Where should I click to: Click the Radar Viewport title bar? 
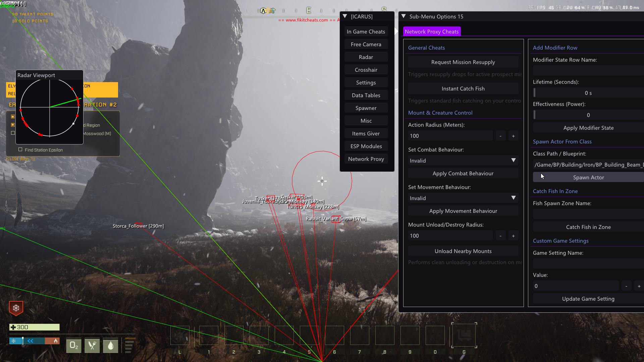click(x=49, y=75)
